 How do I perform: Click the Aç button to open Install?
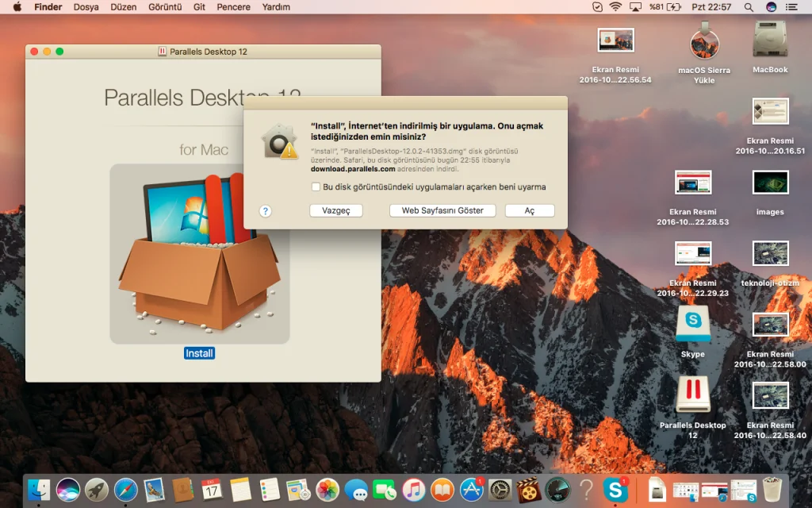coord(530,211)
